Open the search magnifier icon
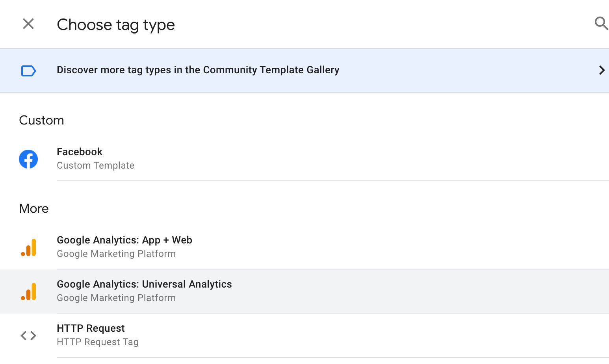This screenshot has width=609, height=364. pyautogui.click(x=601, y=24)
